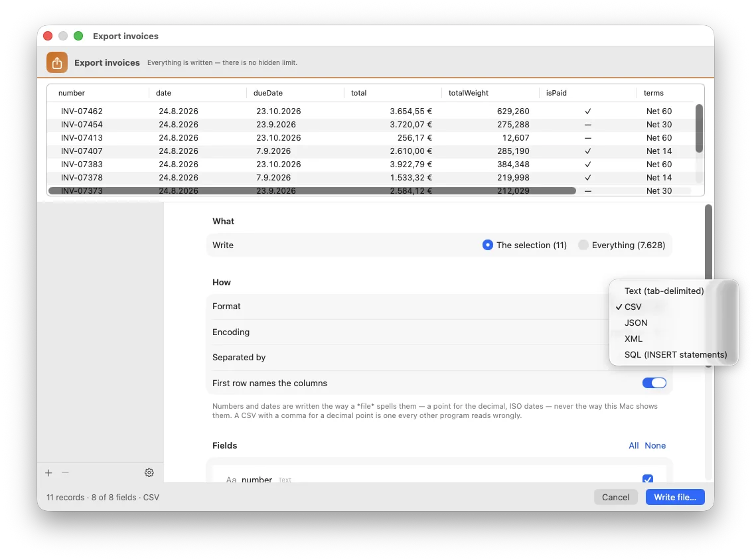The height and width of the screenshot is (560, 754).
Task: Sort by the date column header
Action: click(198, 94)
